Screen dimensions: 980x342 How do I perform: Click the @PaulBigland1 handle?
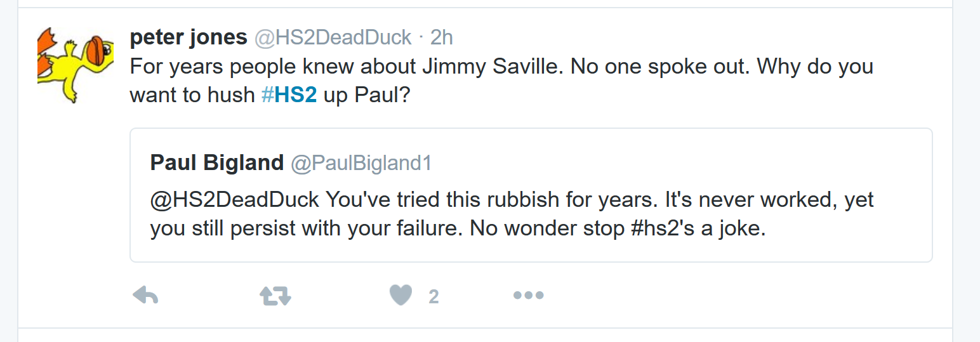tap(361, 163)
